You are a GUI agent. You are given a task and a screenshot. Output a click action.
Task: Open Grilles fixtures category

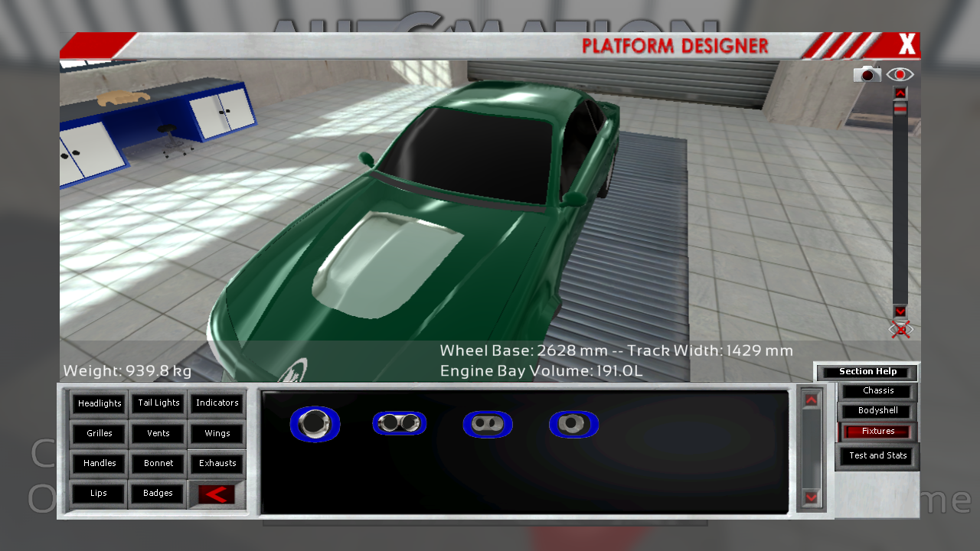coord(100,433)
